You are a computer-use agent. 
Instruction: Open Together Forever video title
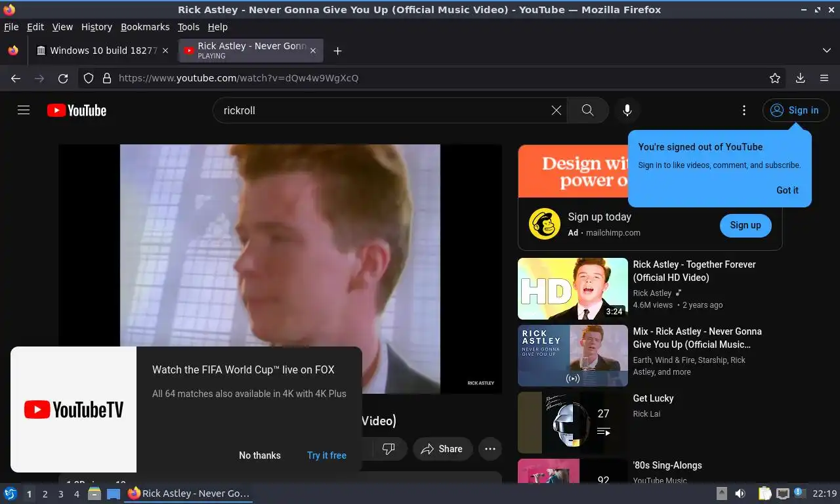coord(694,271)
